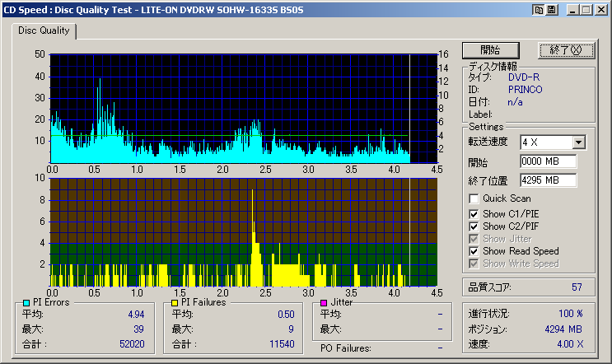Click the CD Speed window title text

(x=153, y=10)
